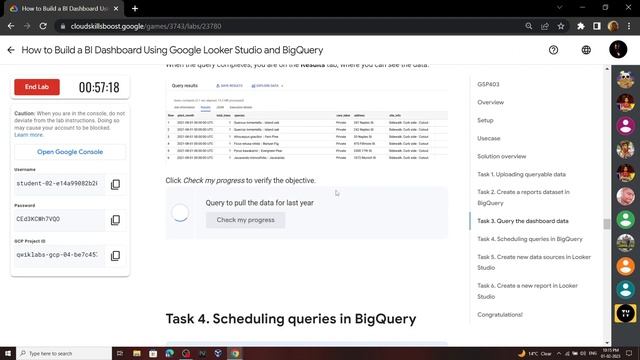
Task: Jump to Task 6. Create a new report
Action: point(527,291)
